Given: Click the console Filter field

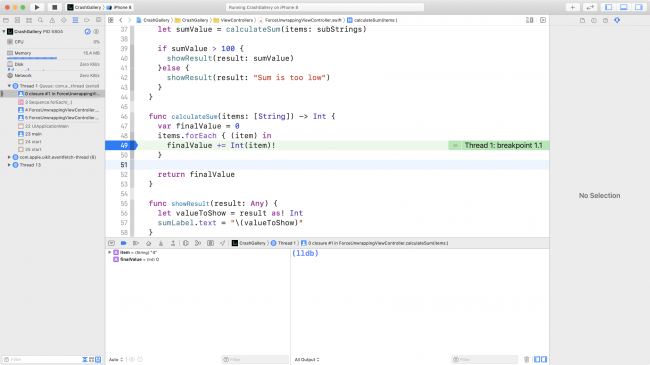Looking at the screenshot, I should tap(485, 359).
